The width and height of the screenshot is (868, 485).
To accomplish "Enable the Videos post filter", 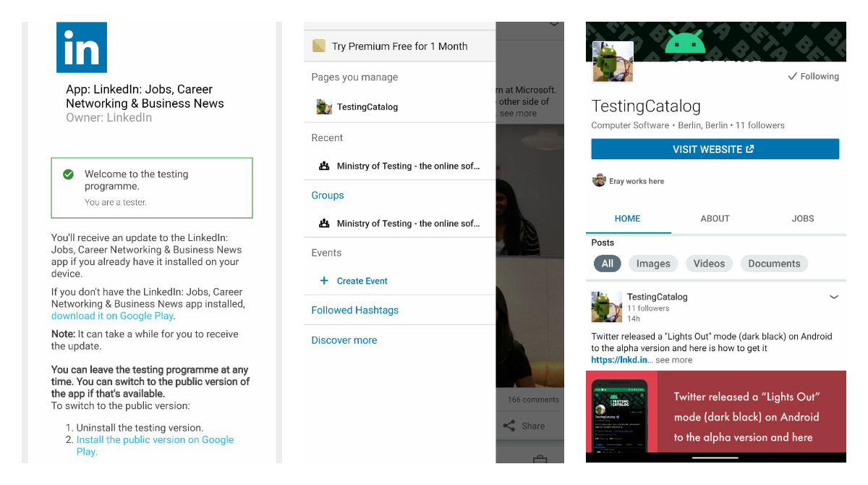I will (709, 263).
